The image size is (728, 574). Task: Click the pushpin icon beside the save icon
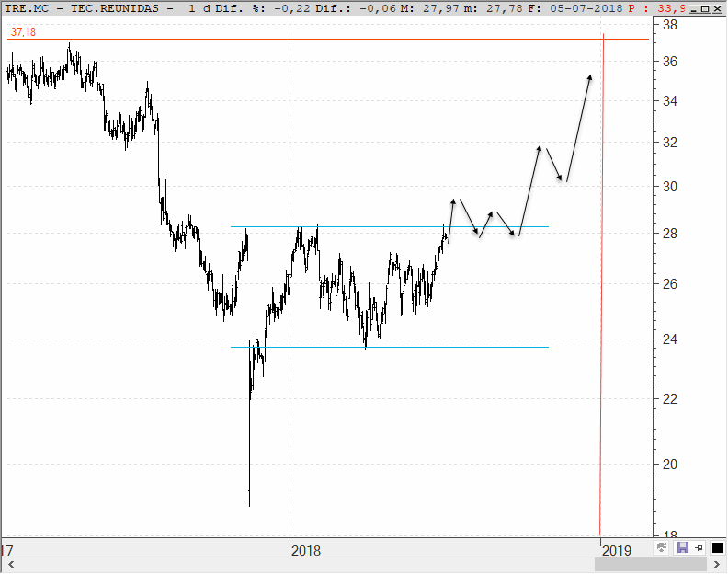point(699,548)
